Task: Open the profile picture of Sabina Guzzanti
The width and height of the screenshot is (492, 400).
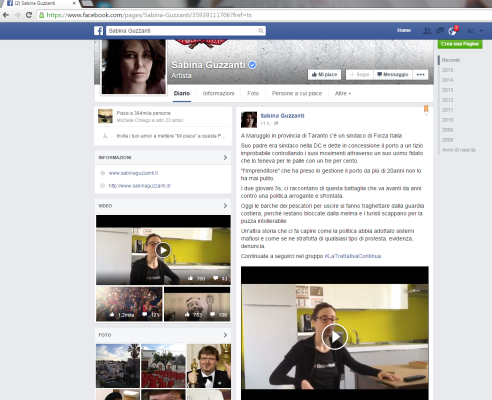Action: click(134, 66)
